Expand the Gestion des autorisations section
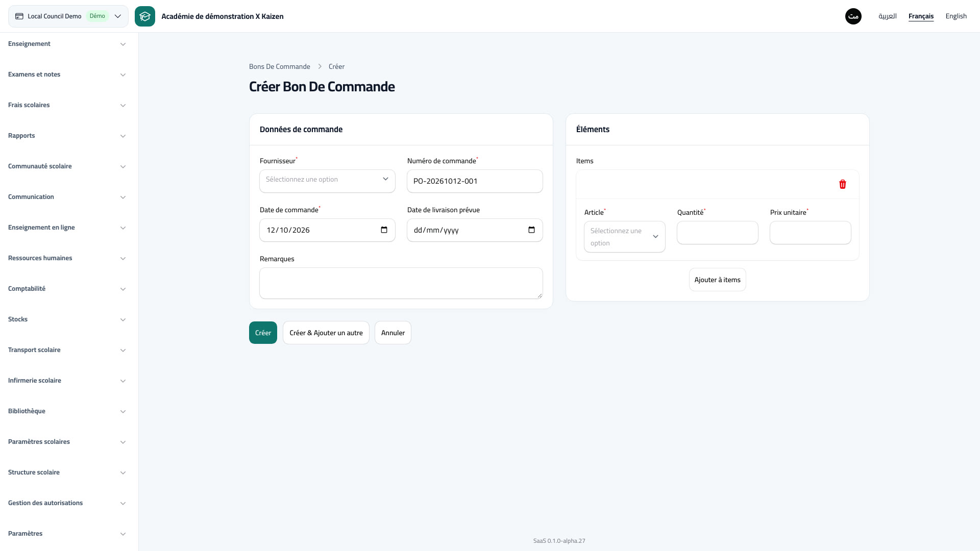 pyautogui.click(x=67, y=503)
